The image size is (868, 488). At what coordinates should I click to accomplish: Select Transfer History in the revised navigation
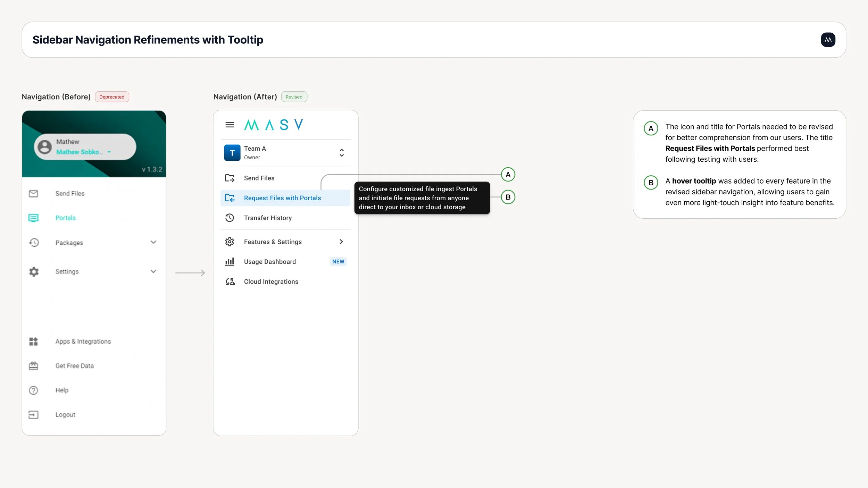click(x=268, y=218)
